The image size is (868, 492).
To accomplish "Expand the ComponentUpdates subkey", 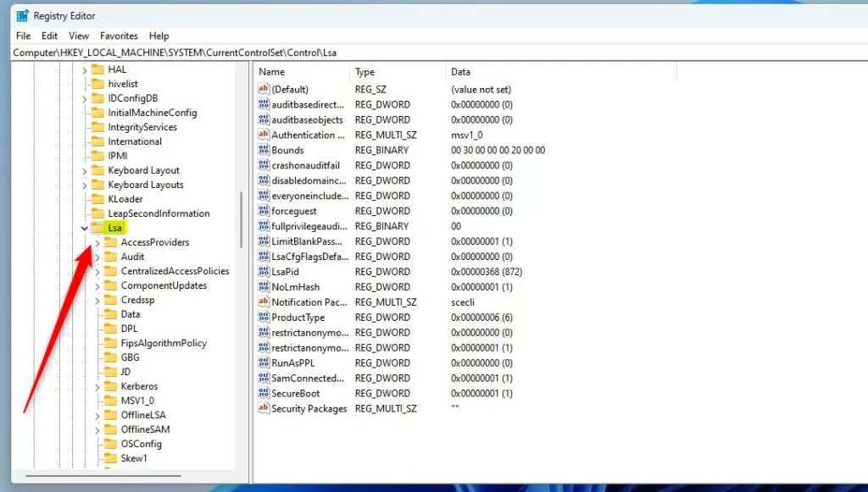I will point(97,286).
